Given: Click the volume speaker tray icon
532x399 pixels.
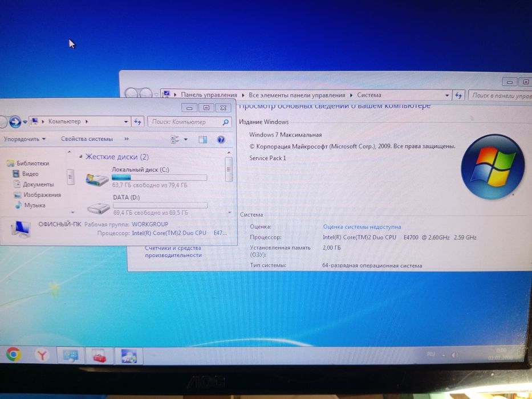Looking at the screenshot, I should pos(454,355).
